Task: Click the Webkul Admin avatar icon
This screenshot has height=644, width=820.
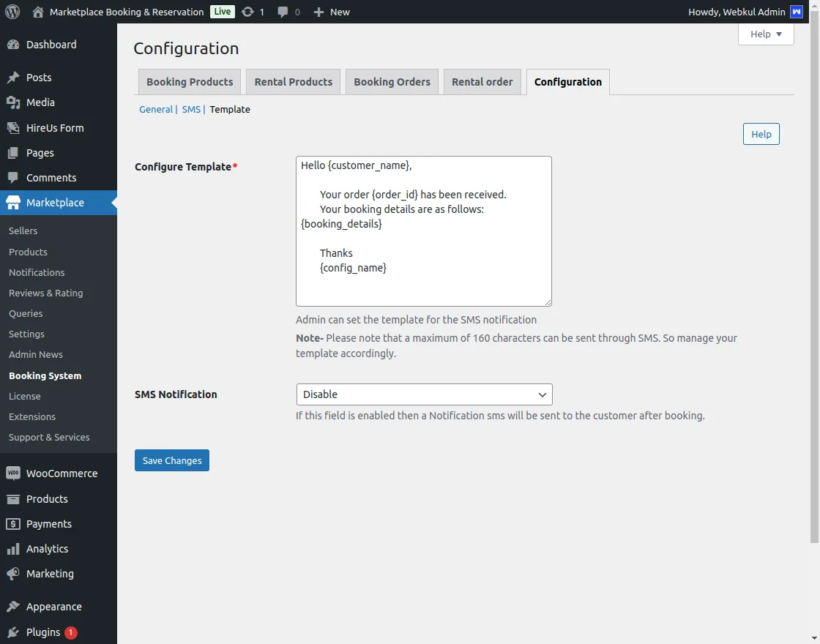Action: [797, 12]
